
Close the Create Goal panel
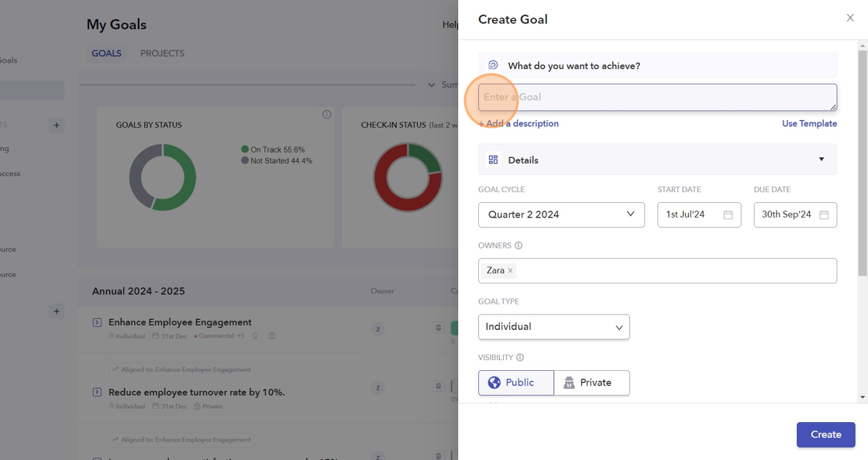coord(850,18)
